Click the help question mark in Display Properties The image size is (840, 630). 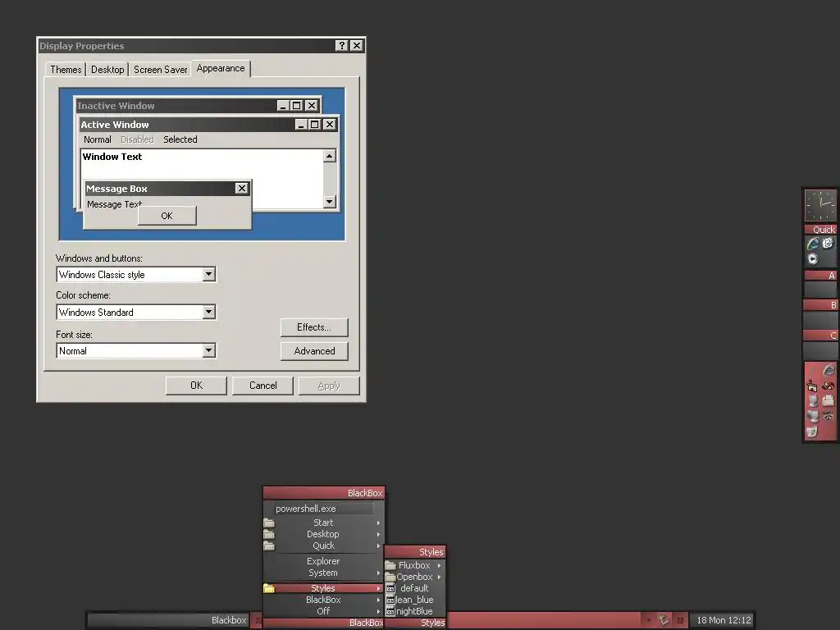click(342, 46)
